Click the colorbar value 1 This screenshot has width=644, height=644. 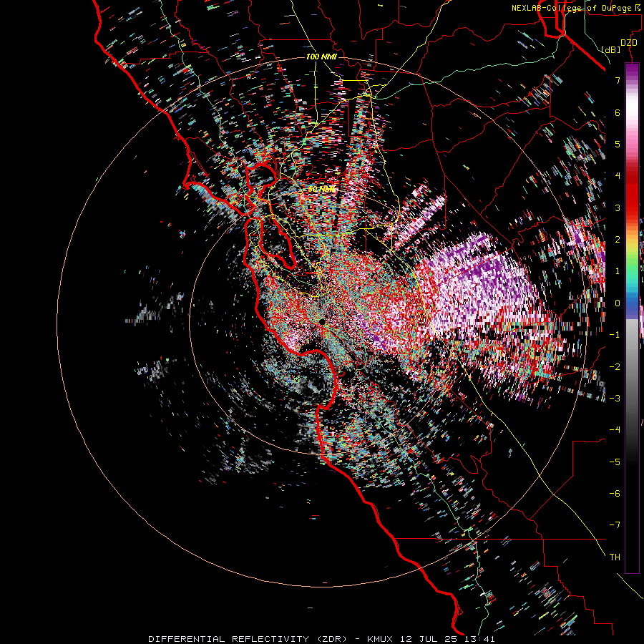[x=618, y=271]
